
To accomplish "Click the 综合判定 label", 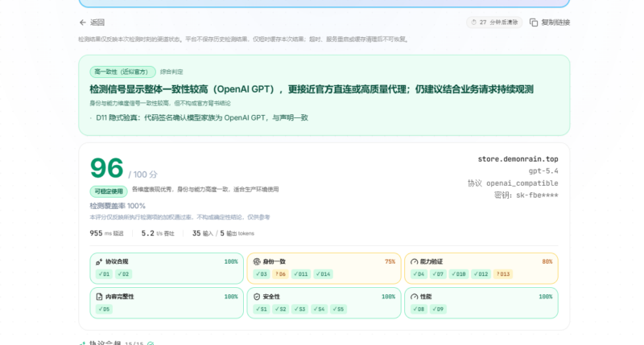I will [171, 72].
